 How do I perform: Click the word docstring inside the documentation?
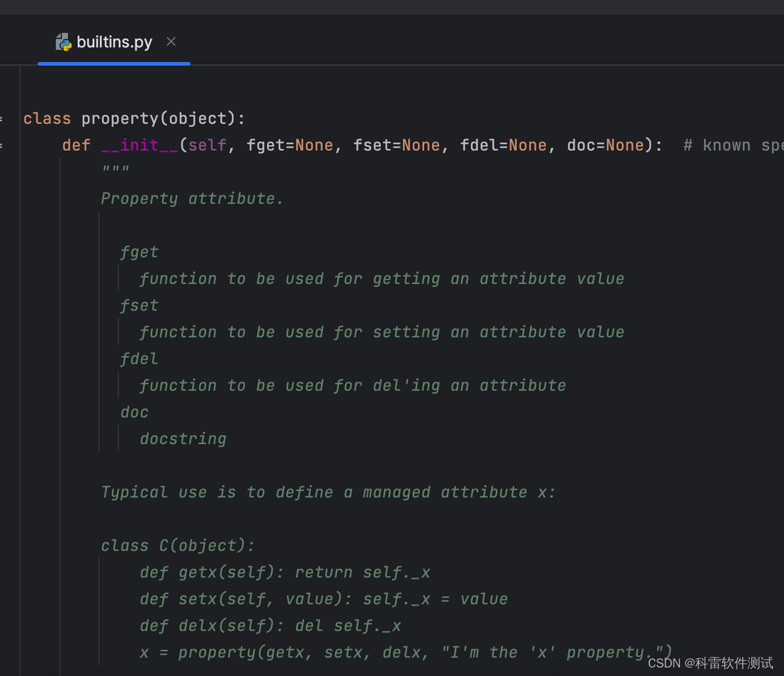tap(182, 438)
